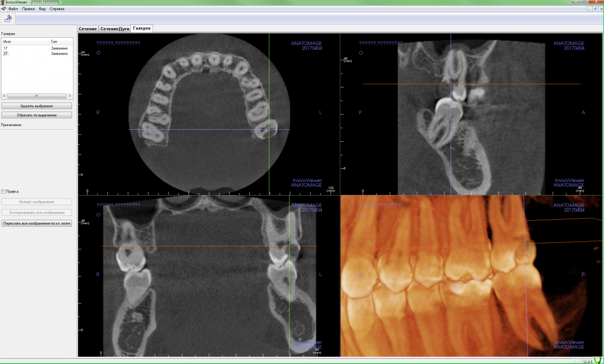Enable the Правка checkbox
The height and width of the screenshot is (364, 604).
click(x=4, y=192)
